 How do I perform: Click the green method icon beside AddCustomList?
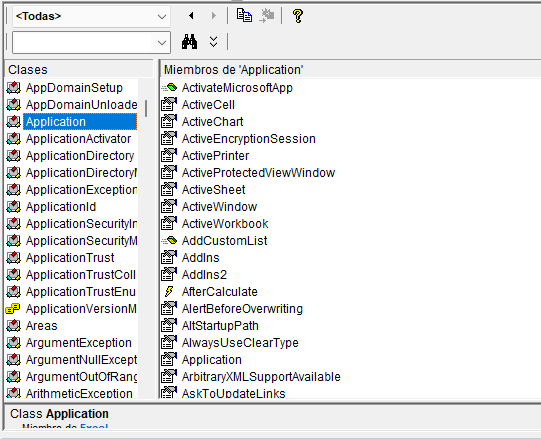click(x=169, y=241)
